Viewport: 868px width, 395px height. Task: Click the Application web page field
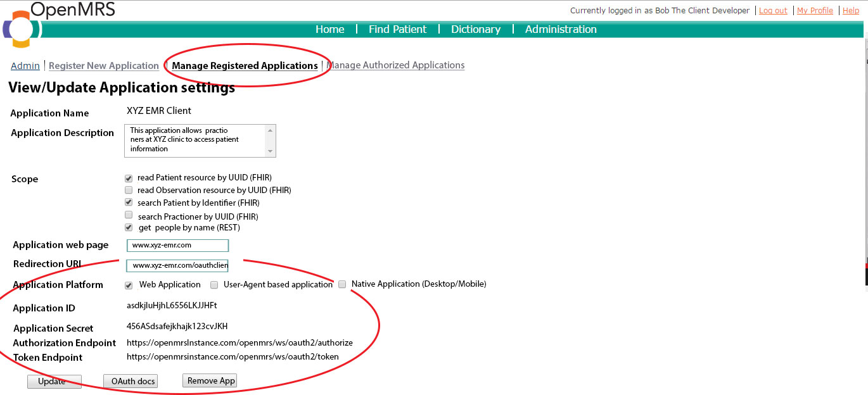pos(177,246)
